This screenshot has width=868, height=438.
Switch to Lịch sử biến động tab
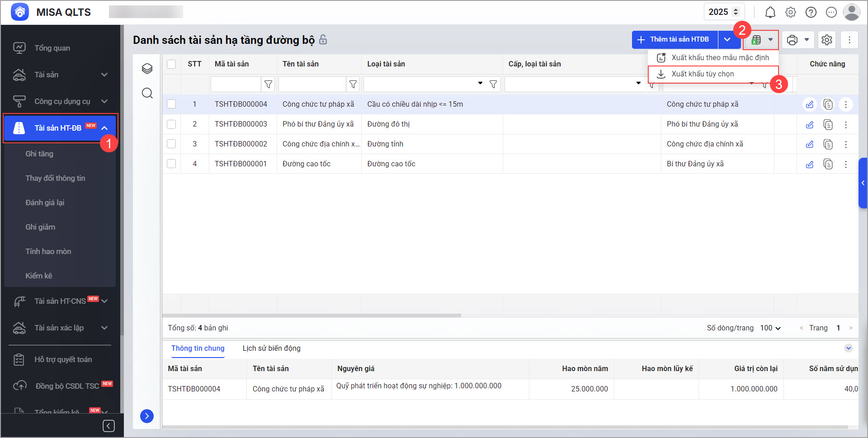tap(271, 349)
